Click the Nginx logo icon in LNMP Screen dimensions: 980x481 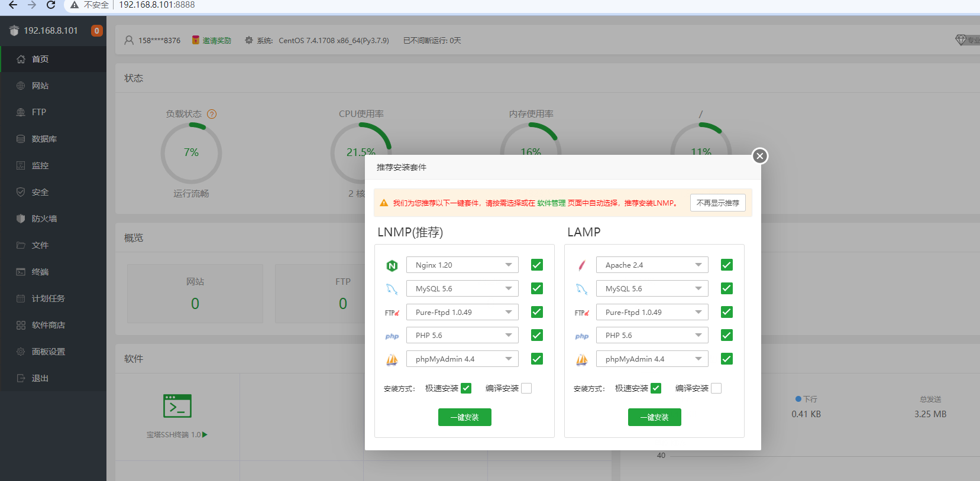coord(392,265)
